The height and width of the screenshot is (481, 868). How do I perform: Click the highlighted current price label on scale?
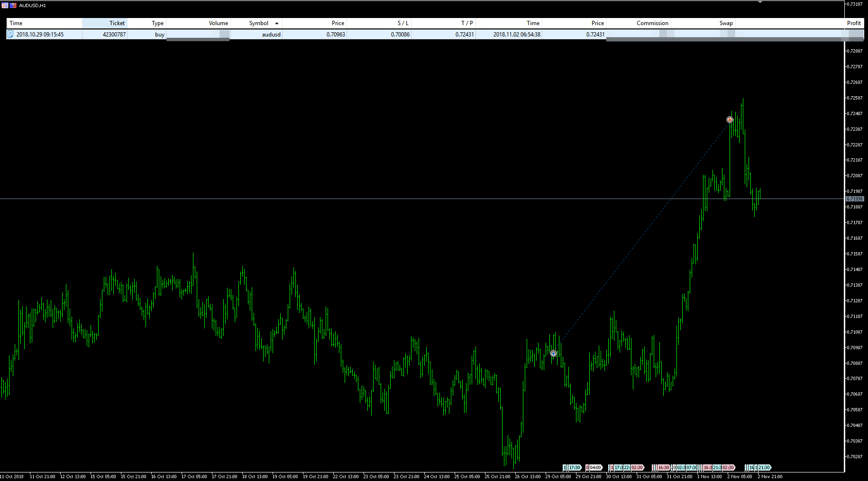[x=855, y=199]
